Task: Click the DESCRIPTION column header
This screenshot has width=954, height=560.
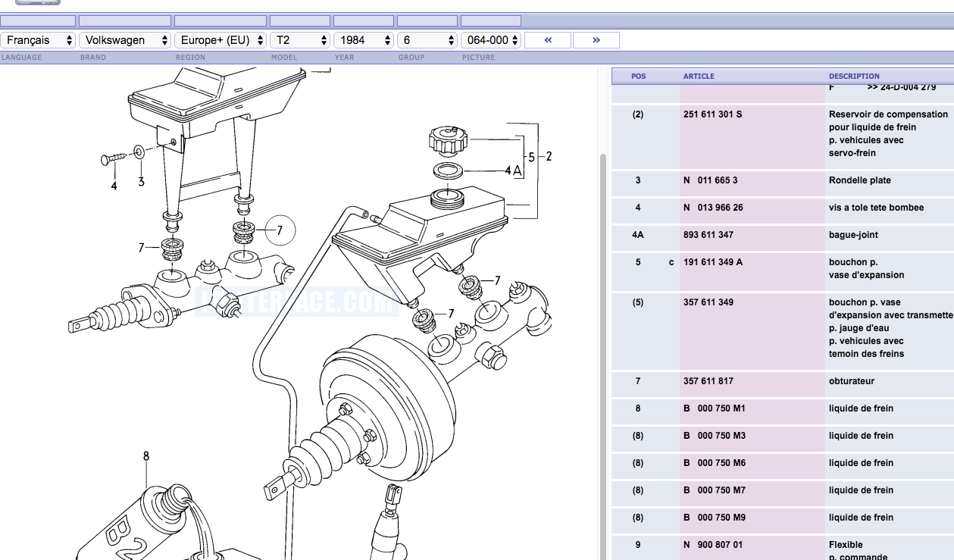Action: coord(854,76)
